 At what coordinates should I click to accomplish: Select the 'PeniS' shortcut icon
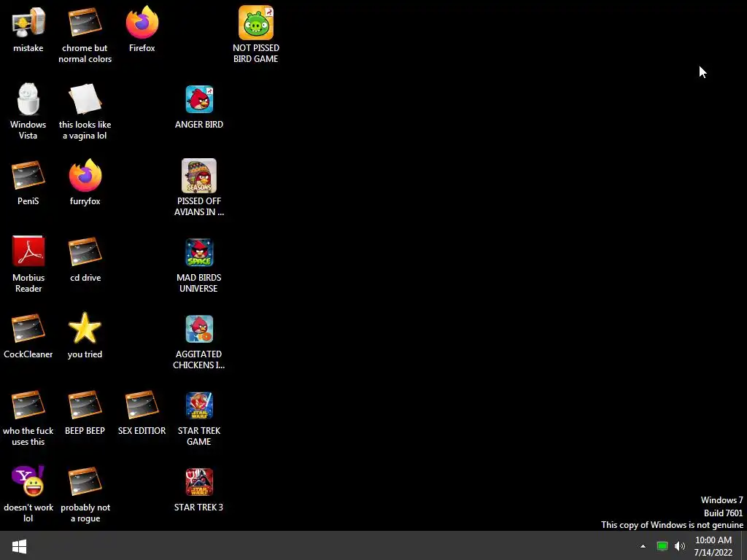pos(28,175)
